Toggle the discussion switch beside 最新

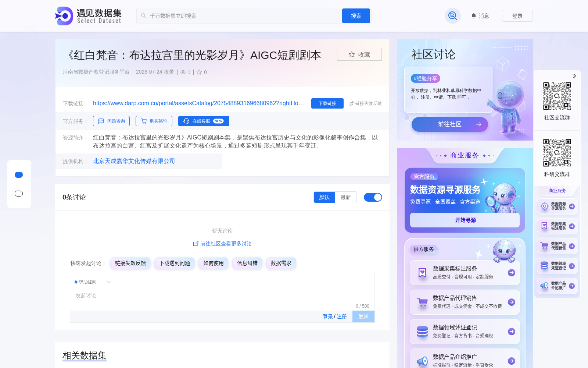coord(373,197)
